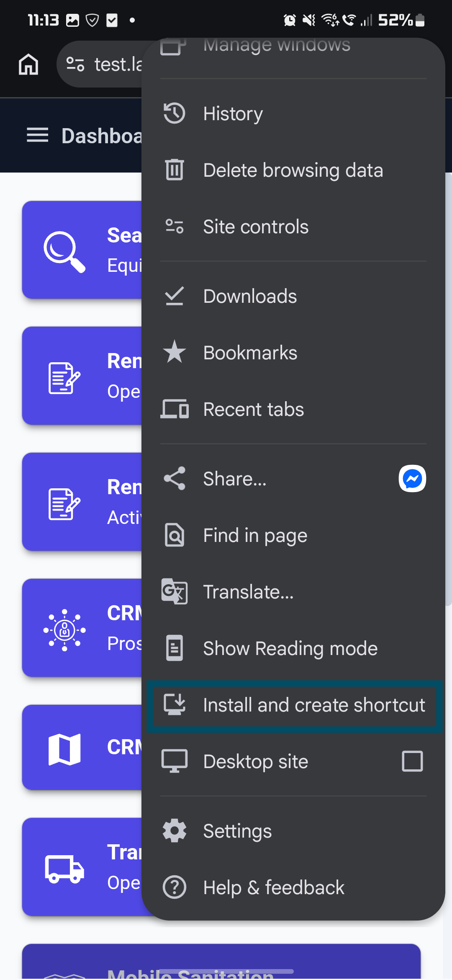Image resolution: width=452 pixels, height=980 pixels.
Task: Tap the Settings gear icon
Action: (x=174, y=830)
